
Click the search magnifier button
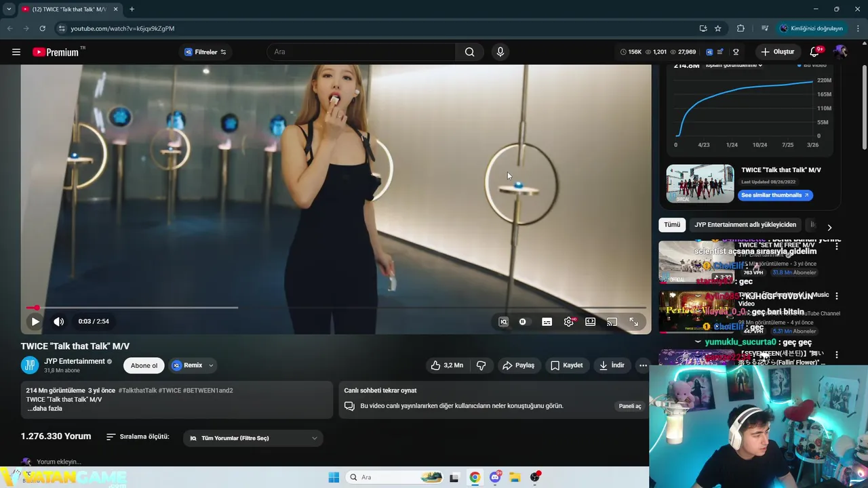tap(470, 52)
